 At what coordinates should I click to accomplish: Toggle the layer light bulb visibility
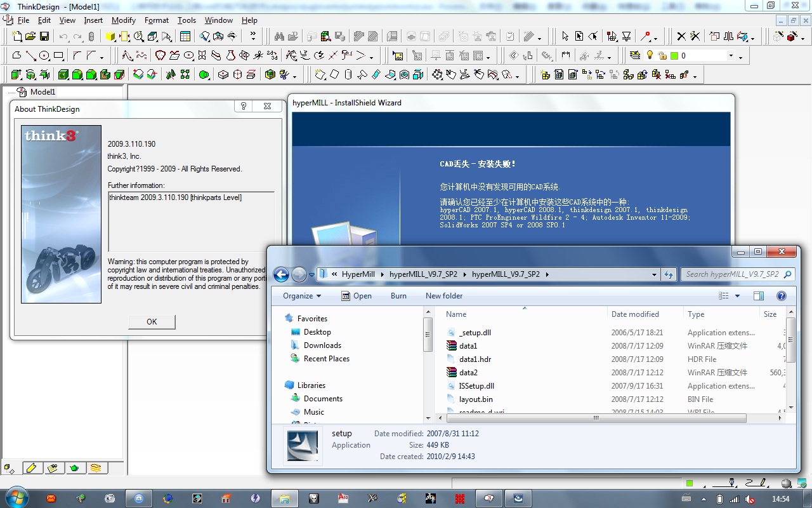pos(650,55)
